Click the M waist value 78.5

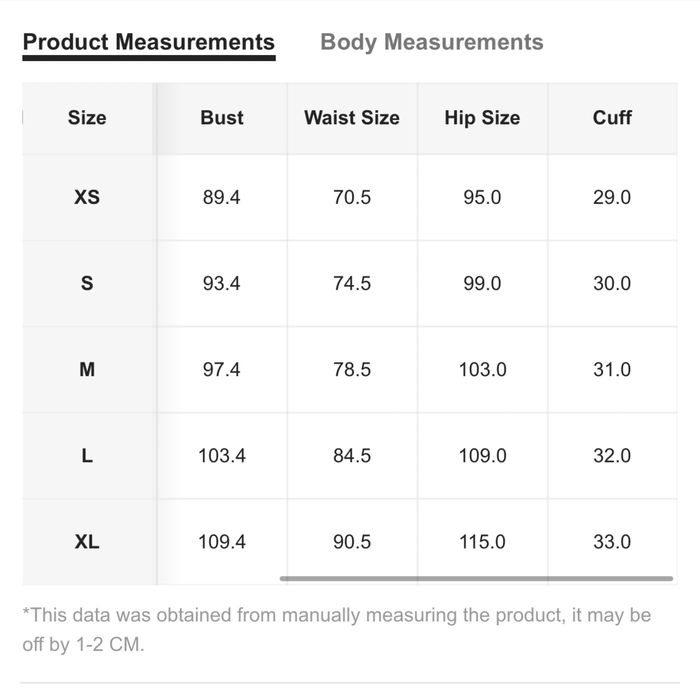351,369
